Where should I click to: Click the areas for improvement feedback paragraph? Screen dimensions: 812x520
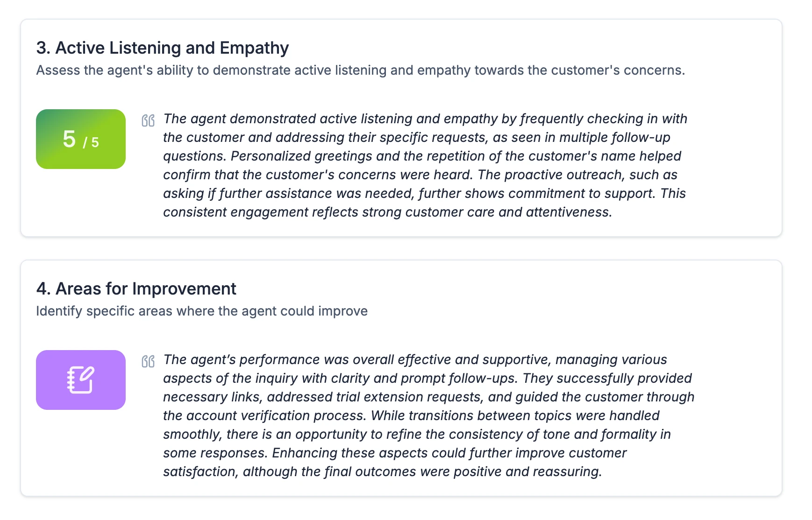click(x=428, y=415)
